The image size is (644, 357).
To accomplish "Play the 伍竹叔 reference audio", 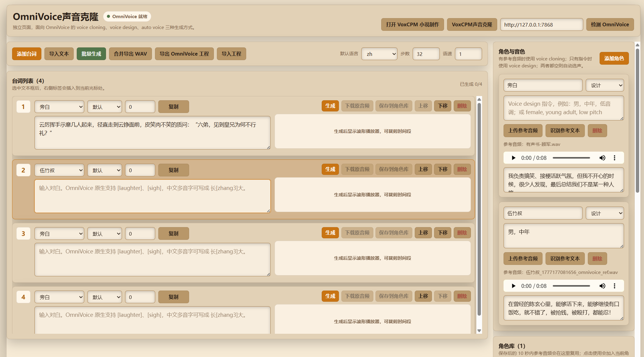I will pyautogui.click(x=513, y=286).
